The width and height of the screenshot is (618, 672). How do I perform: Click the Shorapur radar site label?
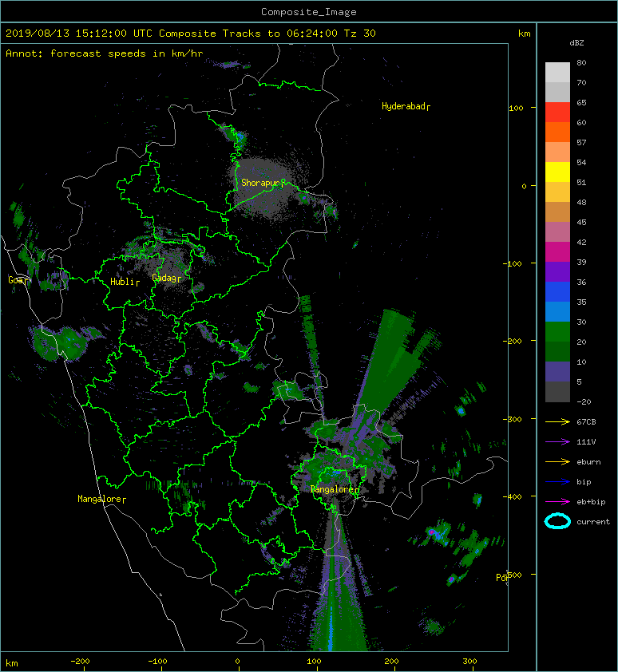(x=260, y=183)
